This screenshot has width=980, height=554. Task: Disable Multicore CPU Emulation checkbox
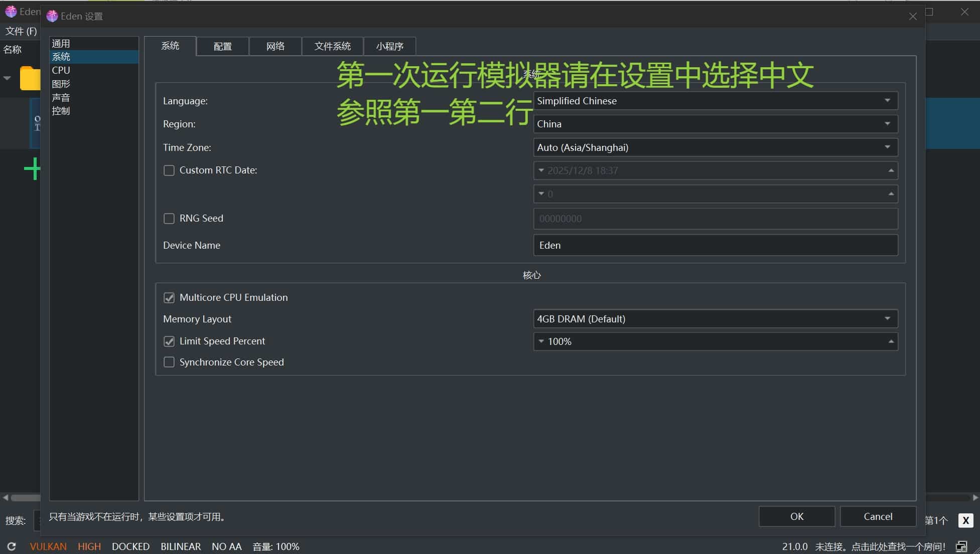(x=169, y=298)
